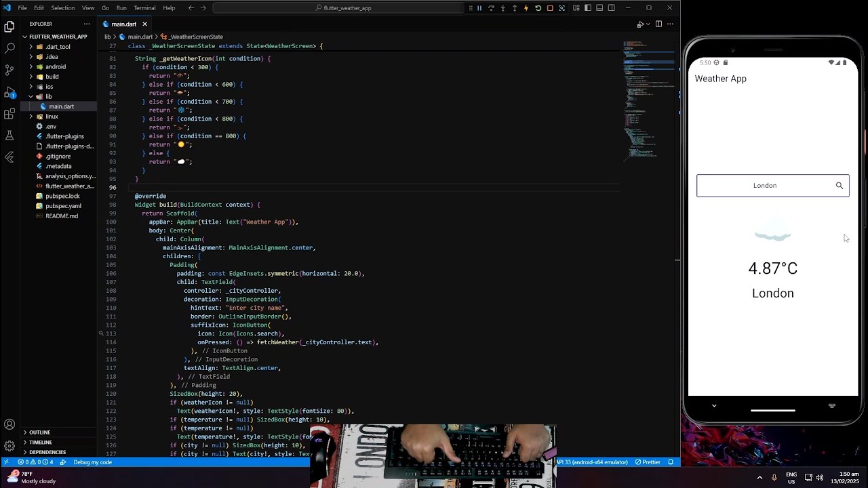Open the File menu

tap(22, 8)
